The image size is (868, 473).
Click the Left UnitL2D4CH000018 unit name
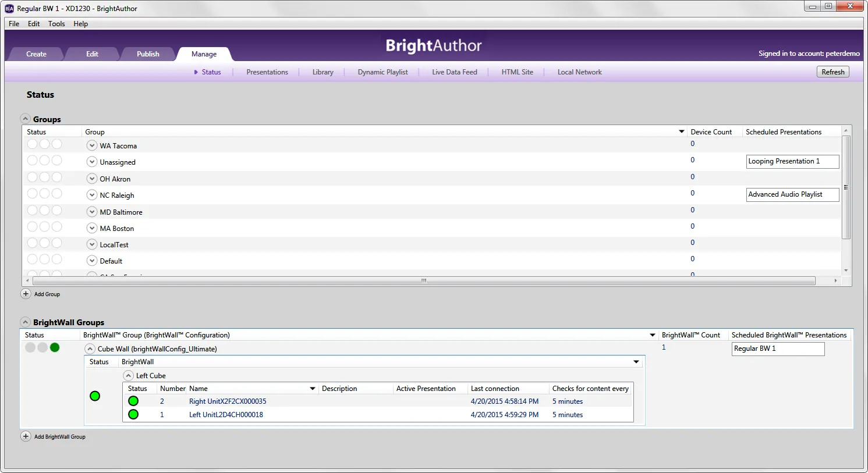[226, 415]
